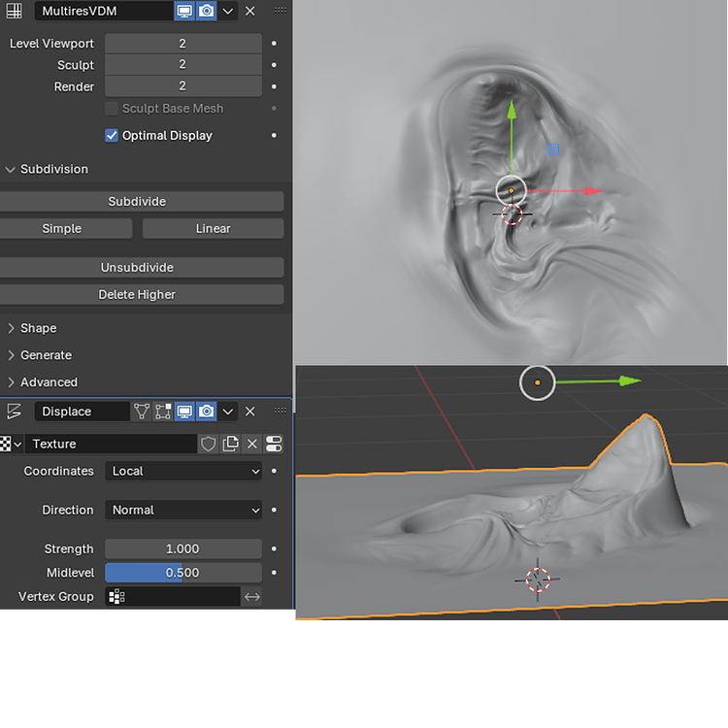Image resolution: width=728 pixels, height=728 pixels.
Task: Toggle MultiresVDM render camera icon
Action: pos(206,11)
